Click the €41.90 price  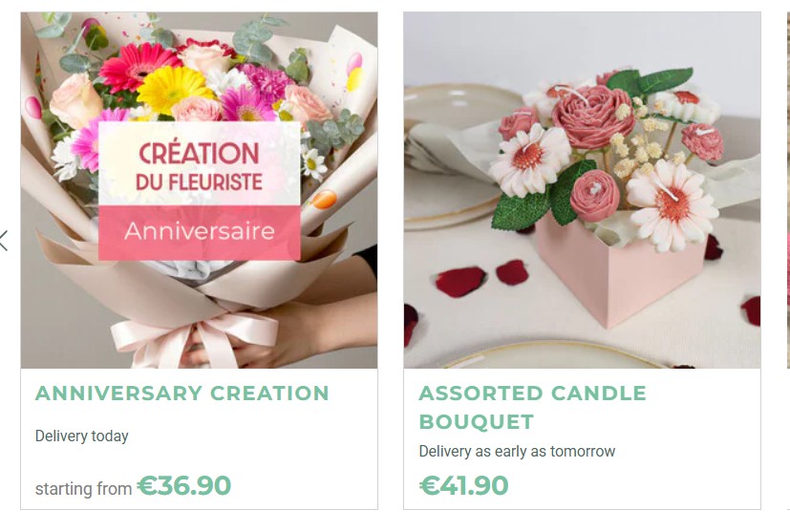[x=464, y=485]
